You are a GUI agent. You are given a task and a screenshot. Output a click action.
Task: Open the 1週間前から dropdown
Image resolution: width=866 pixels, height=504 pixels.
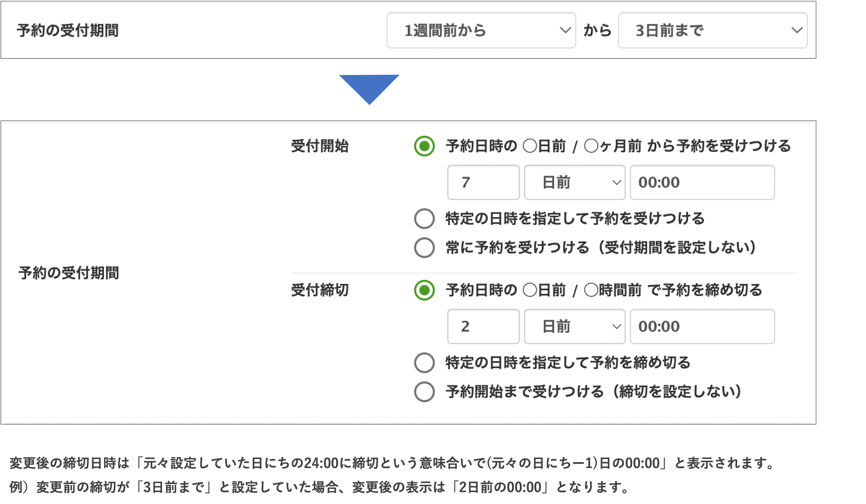point(481,30)
